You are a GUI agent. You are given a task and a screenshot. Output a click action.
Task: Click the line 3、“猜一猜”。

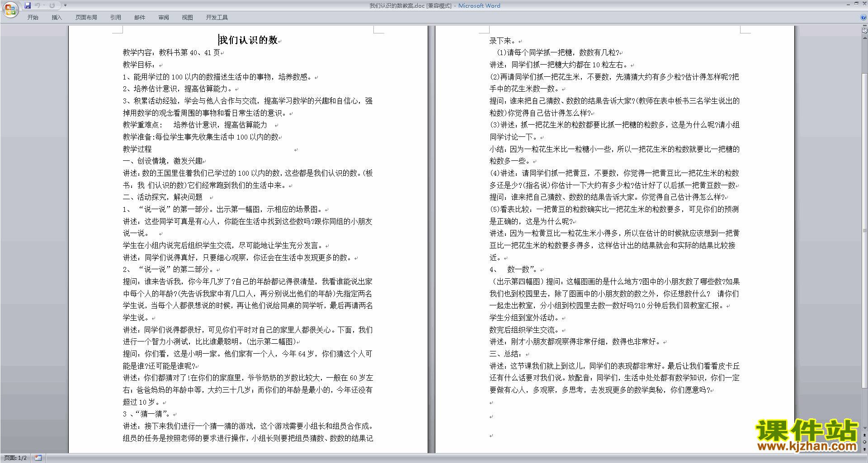[146, 414]
